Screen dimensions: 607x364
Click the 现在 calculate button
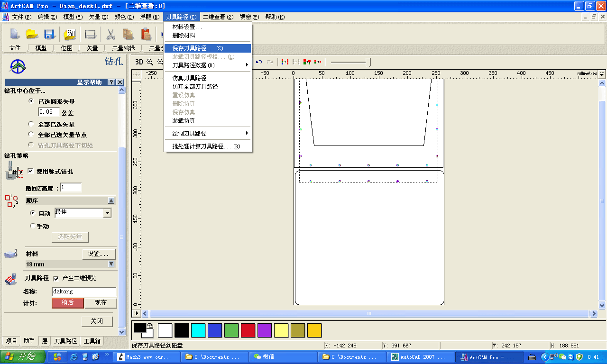[x=101, y=303]
